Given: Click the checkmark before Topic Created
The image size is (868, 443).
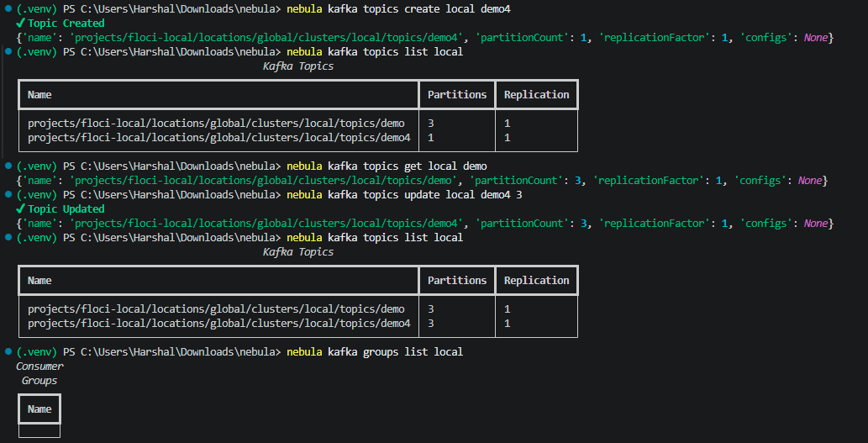Looking at the screenshot, I should (21, 24).
